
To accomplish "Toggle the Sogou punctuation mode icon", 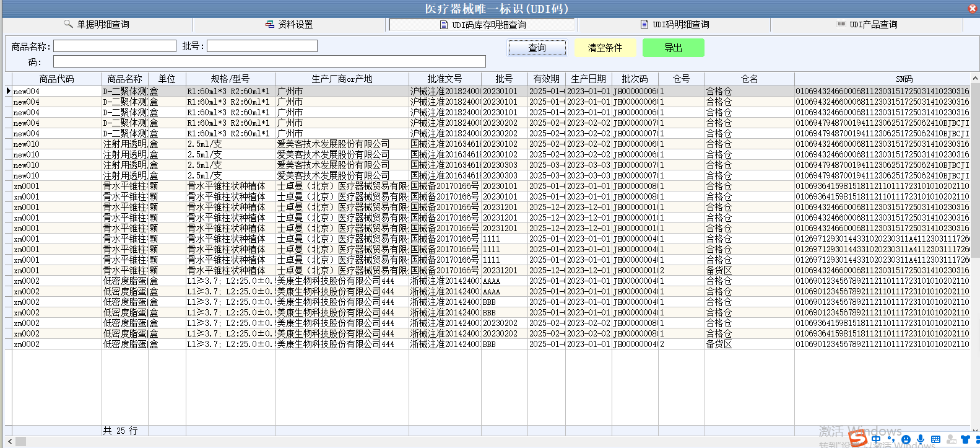I will tap(891, 439).
